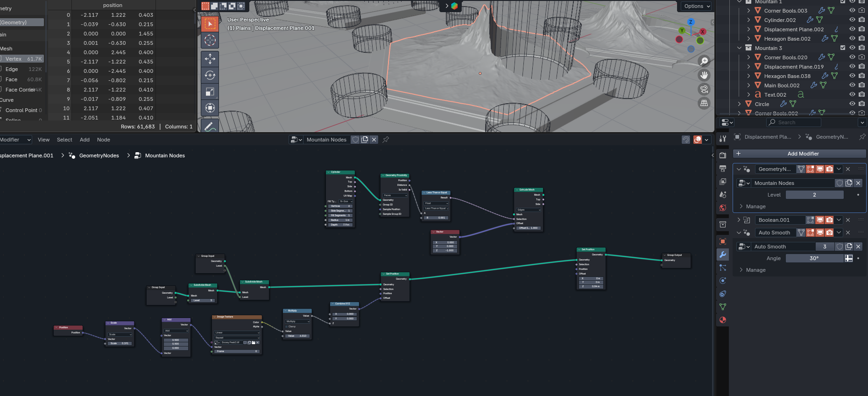Toggle Auto Smooth modifier edit mode display
This screenshot has height=396, width=868.
[x=811, y=233]
